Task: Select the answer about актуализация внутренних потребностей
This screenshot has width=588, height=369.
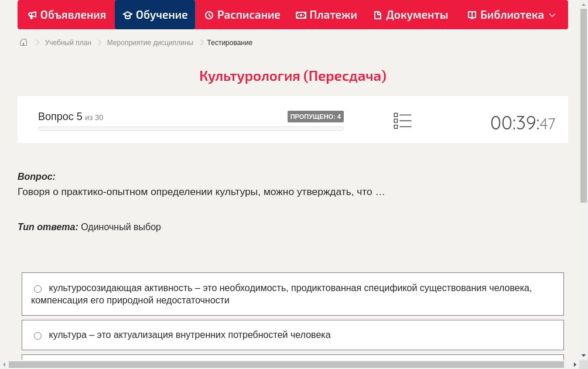Action: point(37,335)
